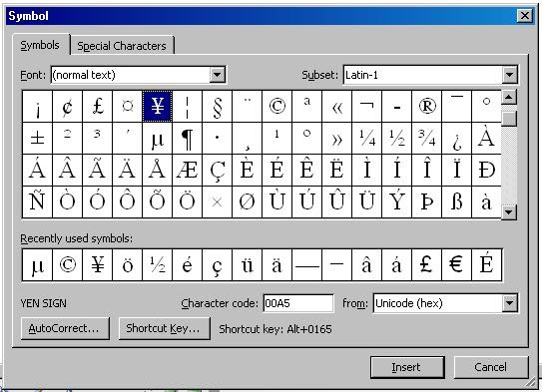Open the Font dropdown list
542x392 pixels.
218,75
